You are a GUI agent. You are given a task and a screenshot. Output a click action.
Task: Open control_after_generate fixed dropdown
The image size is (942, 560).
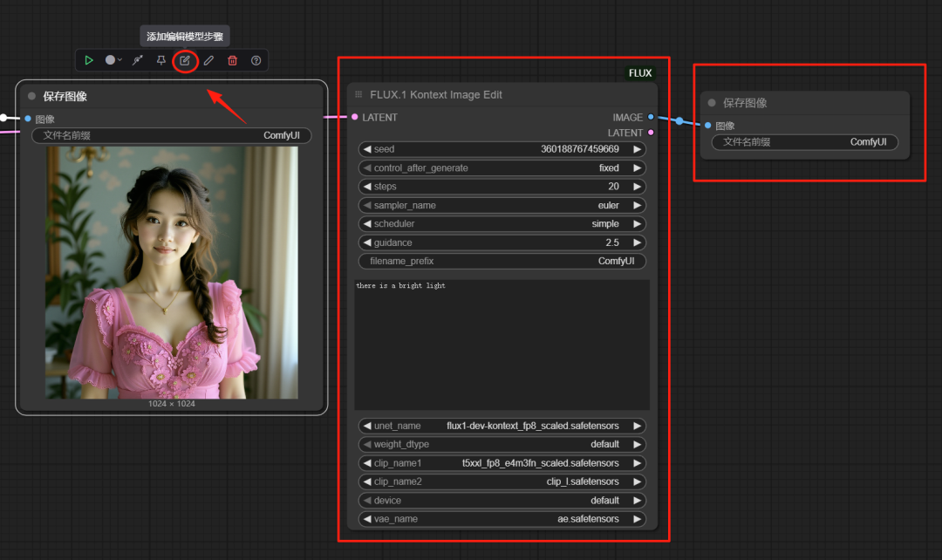[x=502, y=167]
